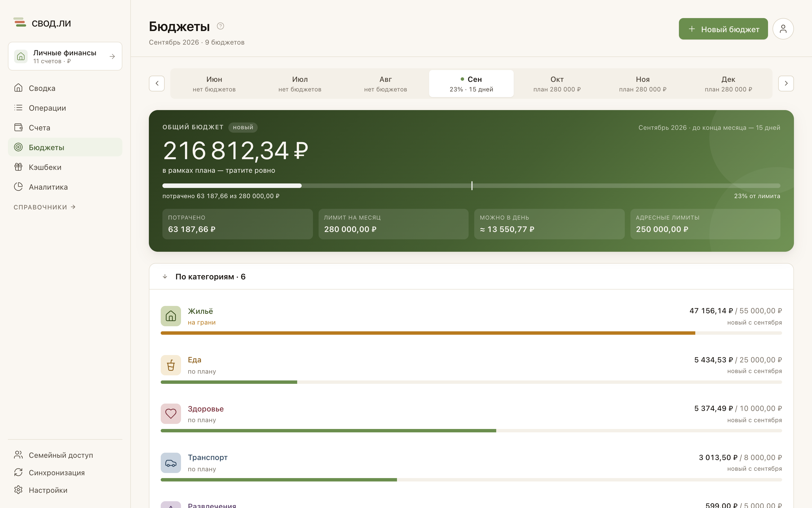Select the Июл month tab
812x508 pixels.
click(300, 84)
